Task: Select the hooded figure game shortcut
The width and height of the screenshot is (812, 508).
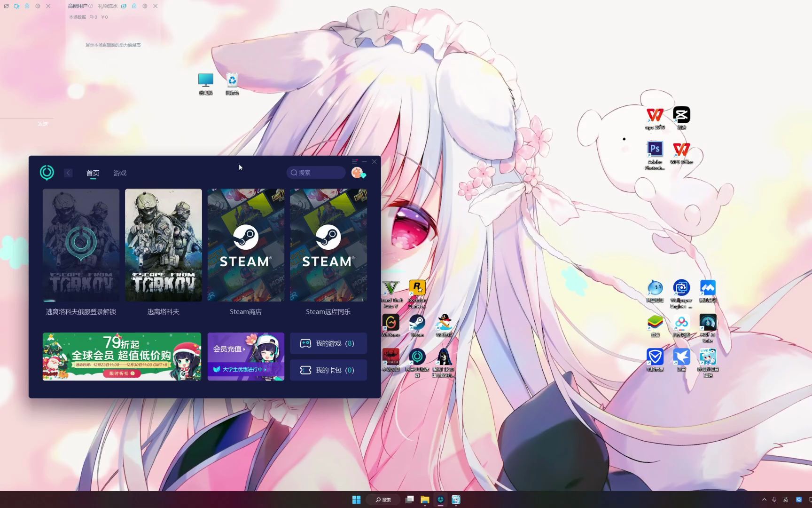Action: pos(444,363)
